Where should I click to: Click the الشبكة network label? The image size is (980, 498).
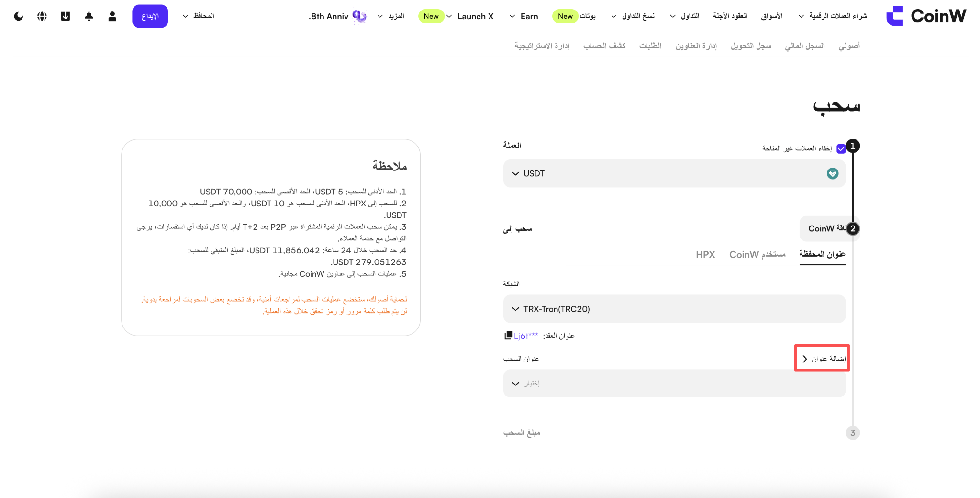pyautogui.click(x=511, y=284)
